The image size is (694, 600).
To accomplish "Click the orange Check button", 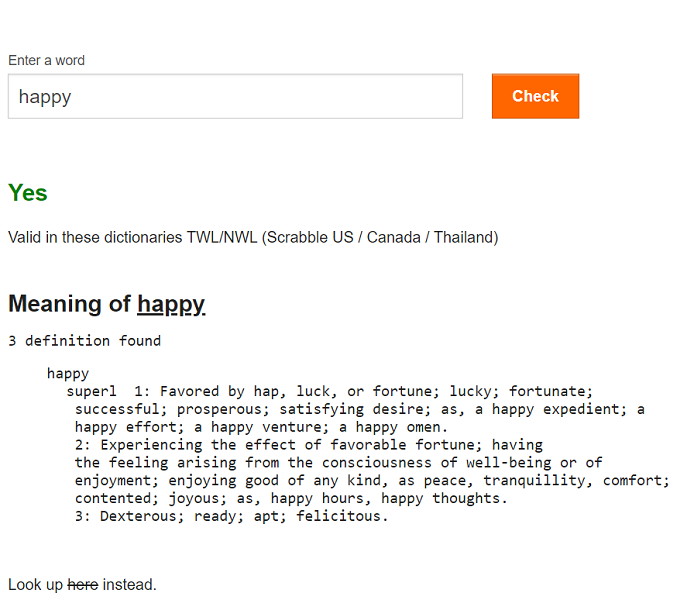I will click(x=535, y=96).
